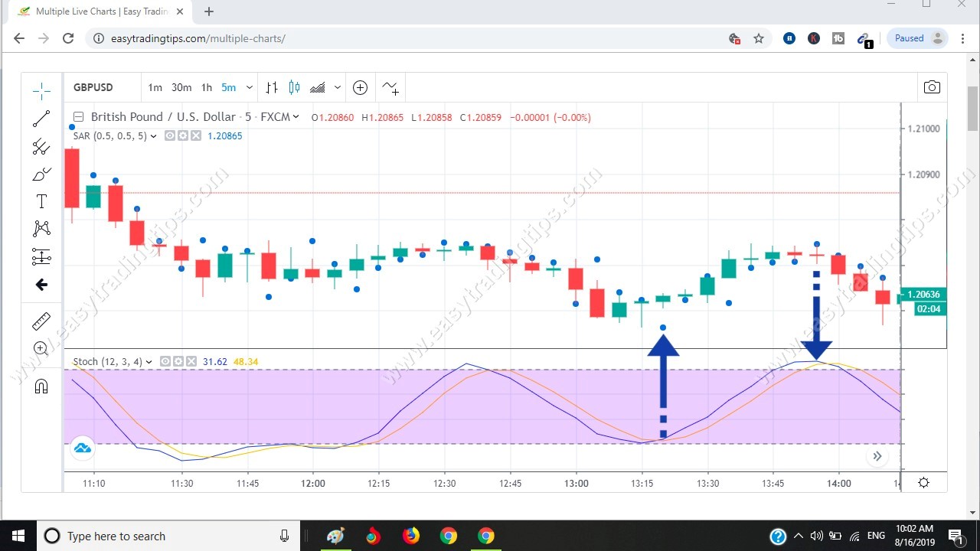
Task: Select the XABCD pattern tool
Action: (x=41, y=229)
